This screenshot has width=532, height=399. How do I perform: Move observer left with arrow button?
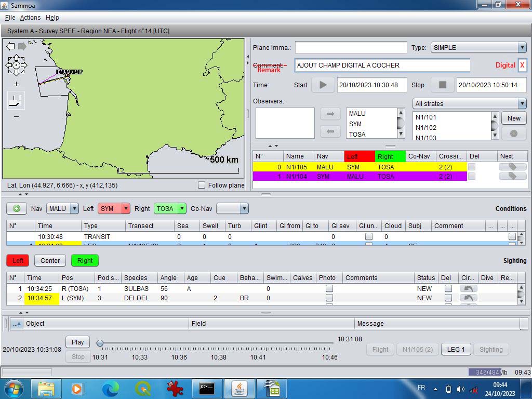tap(330, 131)
